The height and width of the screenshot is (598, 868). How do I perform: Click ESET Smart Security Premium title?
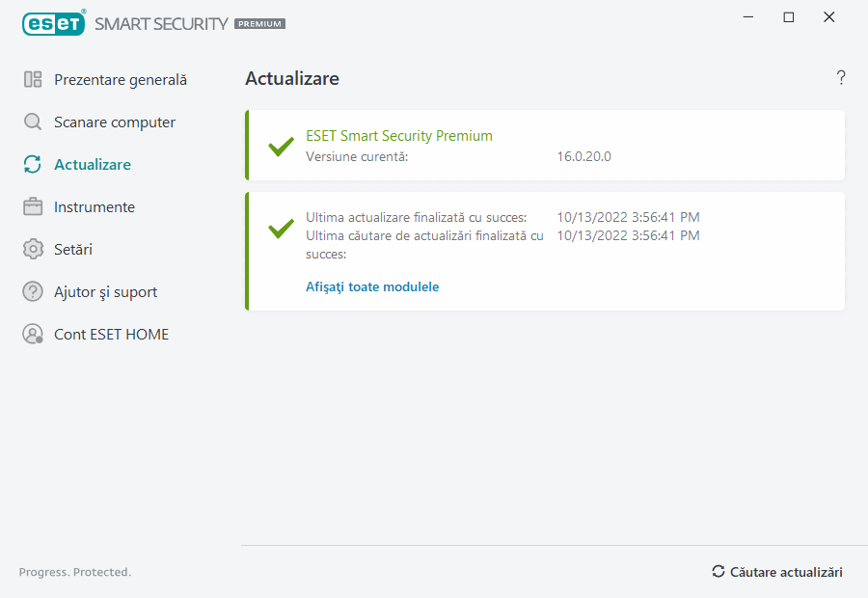pyautogui.click(x=398, y=136)
